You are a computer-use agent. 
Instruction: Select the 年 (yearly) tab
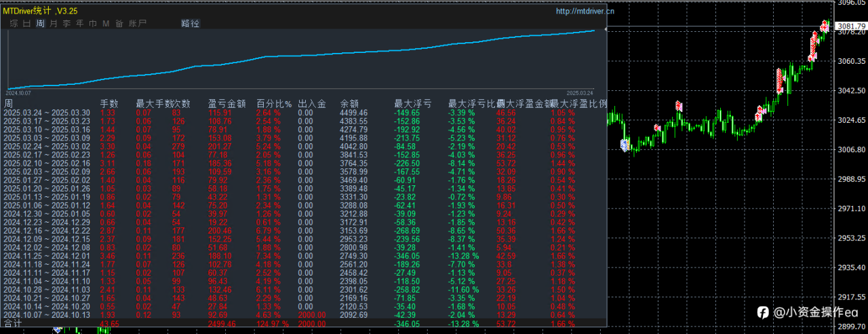(x=80, y=23)
